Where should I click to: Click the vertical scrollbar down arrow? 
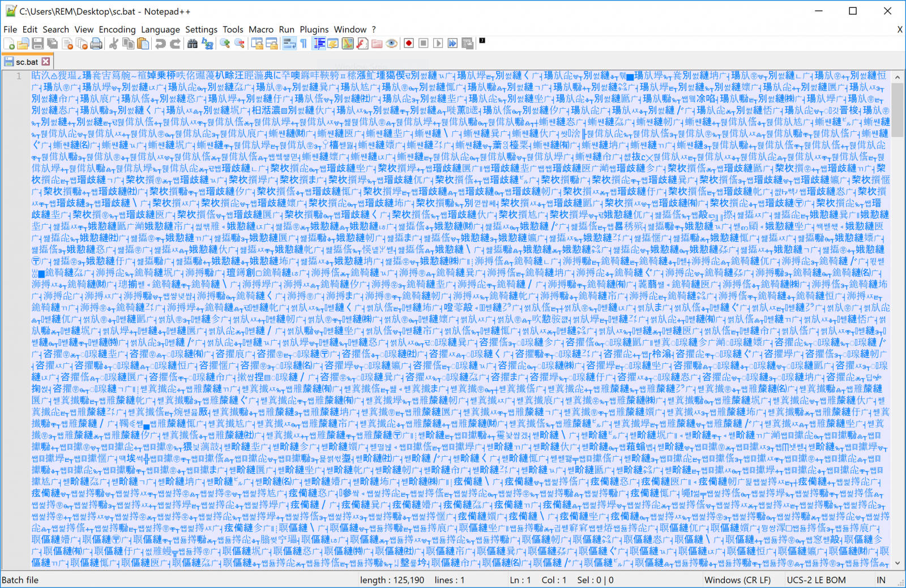[x=897, y=563]
